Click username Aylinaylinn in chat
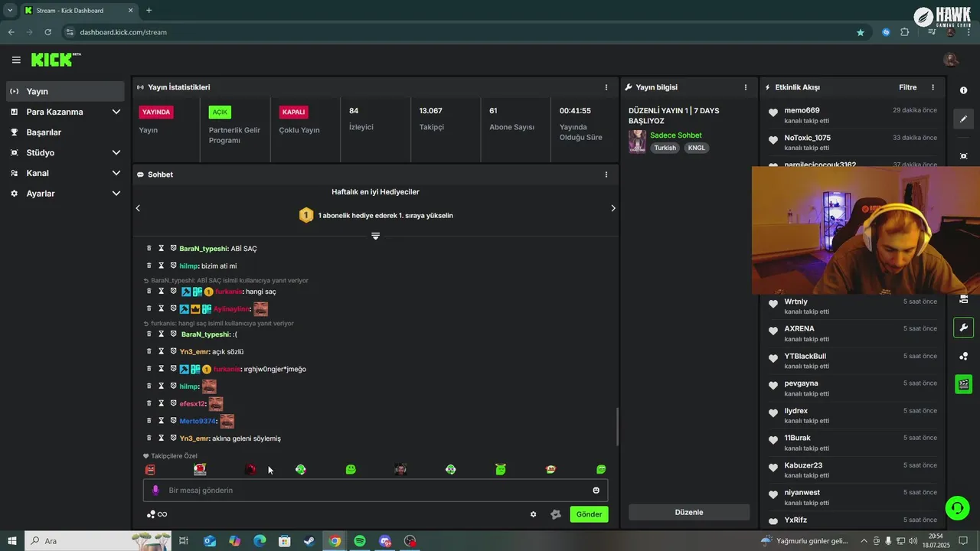This screenshot has width=980, height=551. 232,309
